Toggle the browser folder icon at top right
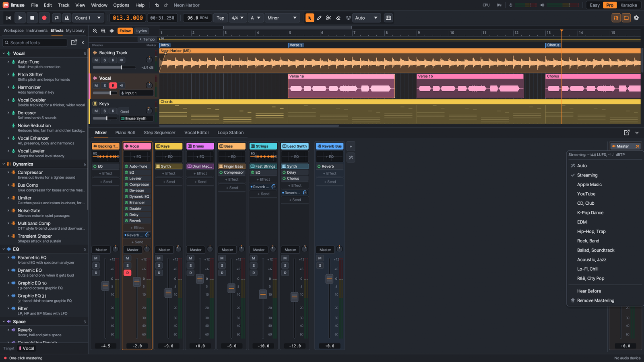 click(x=626, y=18)
